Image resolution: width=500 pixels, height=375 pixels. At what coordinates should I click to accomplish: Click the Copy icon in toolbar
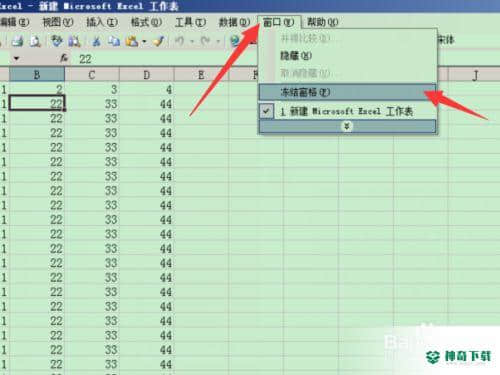click(114, 41)
